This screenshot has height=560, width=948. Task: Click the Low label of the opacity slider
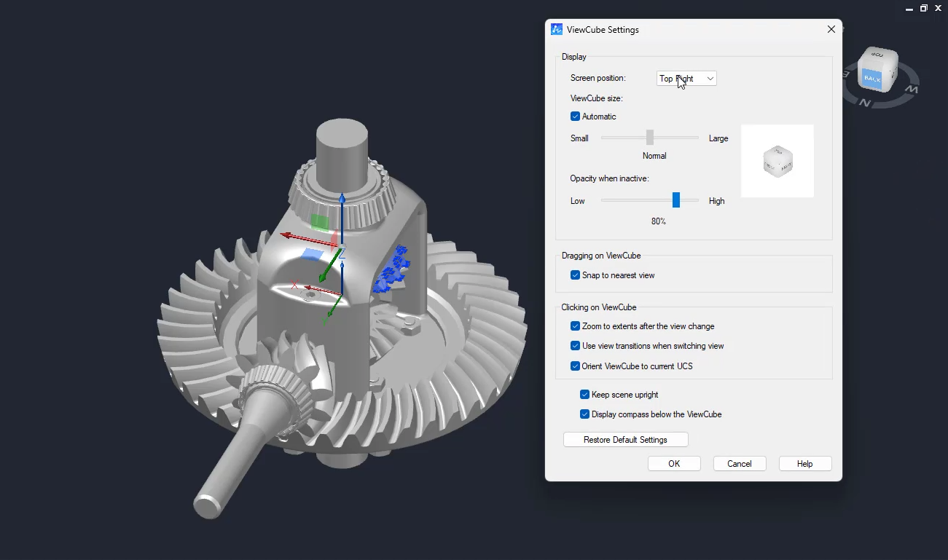[x=578, y=201]
